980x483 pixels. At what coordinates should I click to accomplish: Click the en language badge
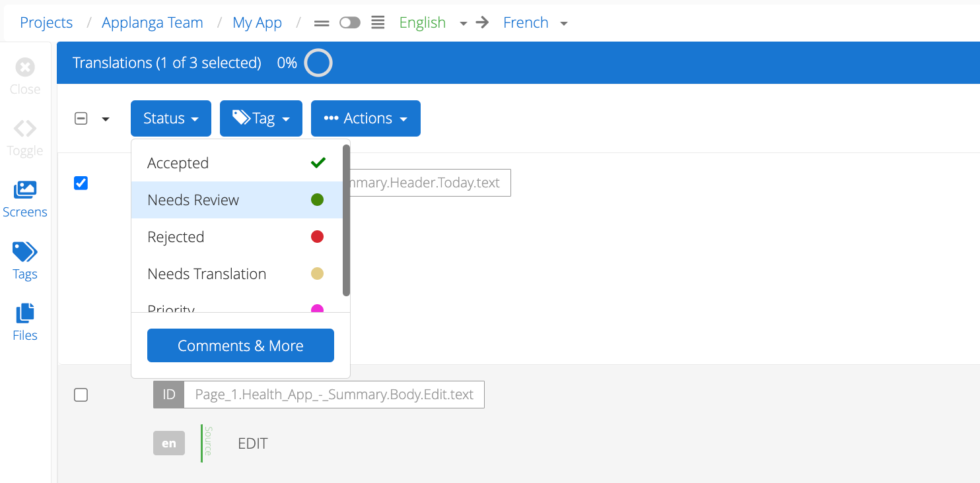(x=169, y=443)
